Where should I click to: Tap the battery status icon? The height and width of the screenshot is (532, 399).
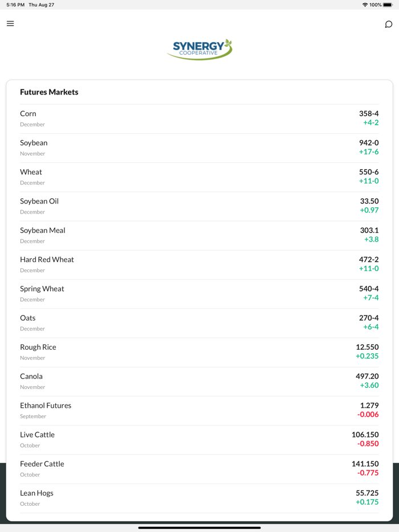coord(388,5)
